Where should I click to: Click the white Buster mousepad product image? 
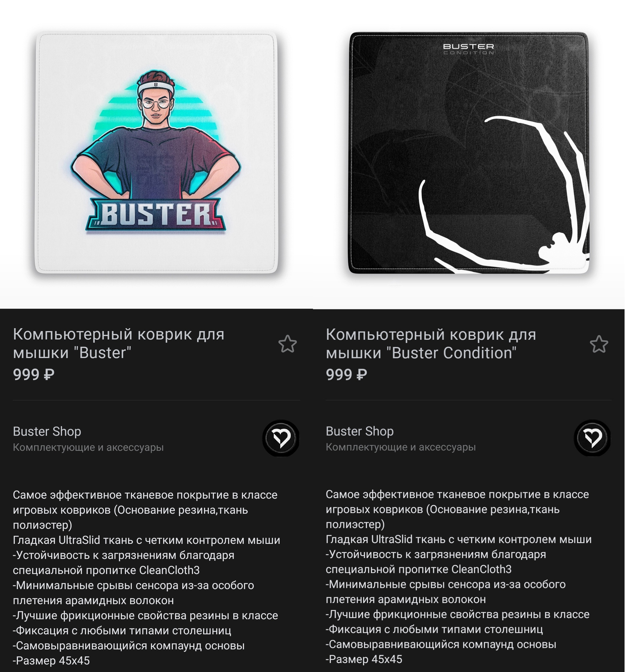click(156, 153)
